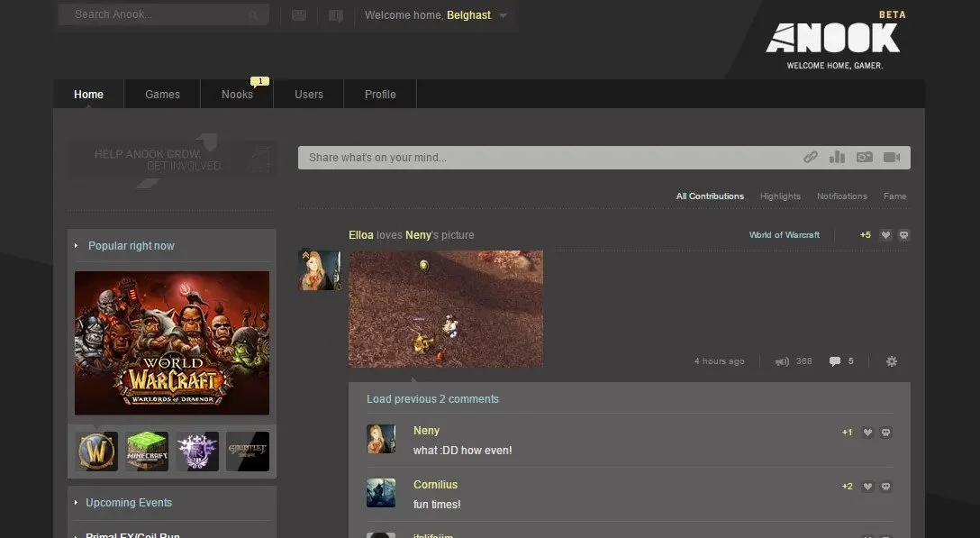The image size is (980, 538).
Task: Click the +5 fame score on the post
Action: [865, 235]
